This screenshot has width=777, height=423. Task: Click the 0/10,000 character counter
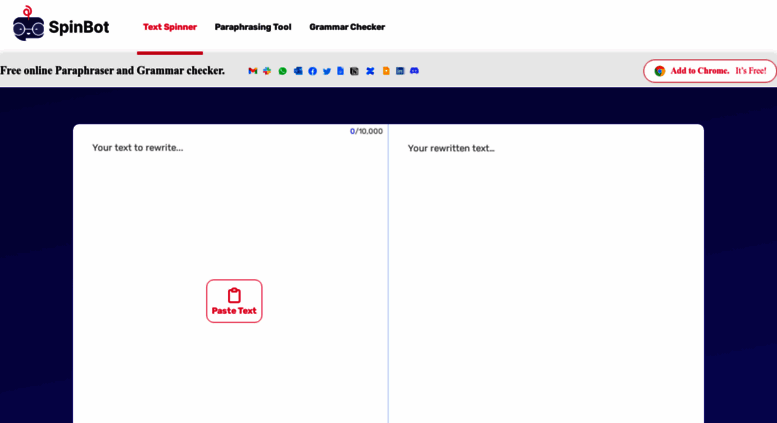pyautogui.click(x=366, y=131)
